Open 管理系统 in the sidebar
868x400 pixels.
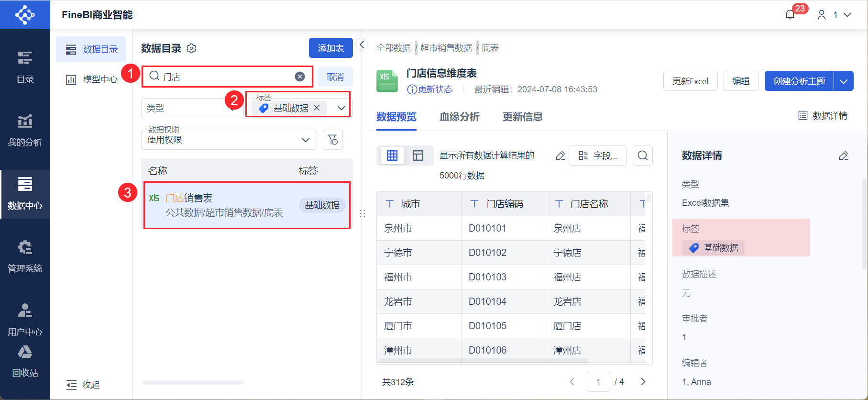point(25,256)
